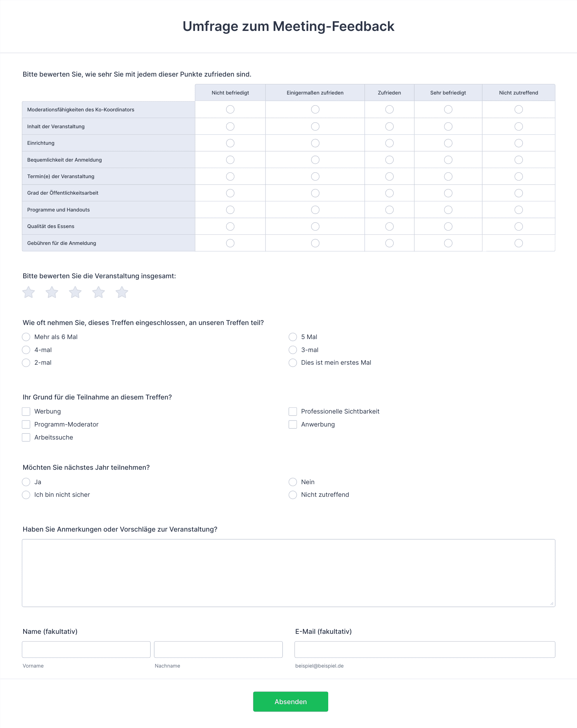Tick the Professionelle Sichtbarkeit checkbox
The image size is (577, 728).
pos(293,411)
